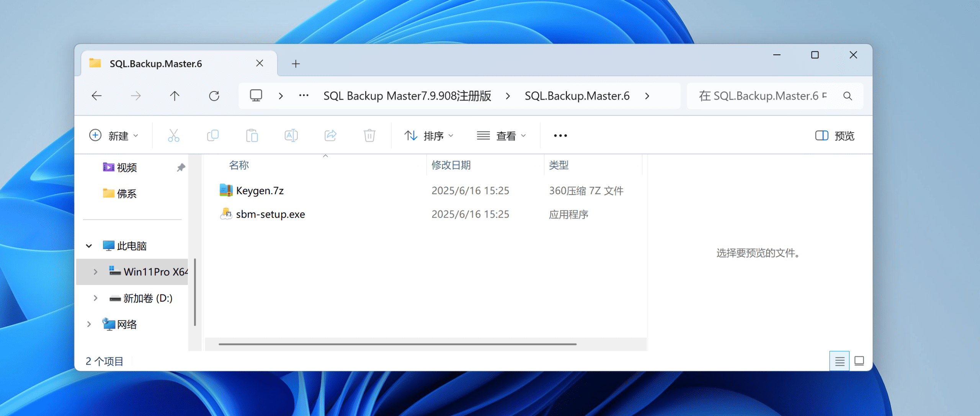The image size is (980, 416).
Task: Refresh the current folder view
Action: click(x=214, y=96)
